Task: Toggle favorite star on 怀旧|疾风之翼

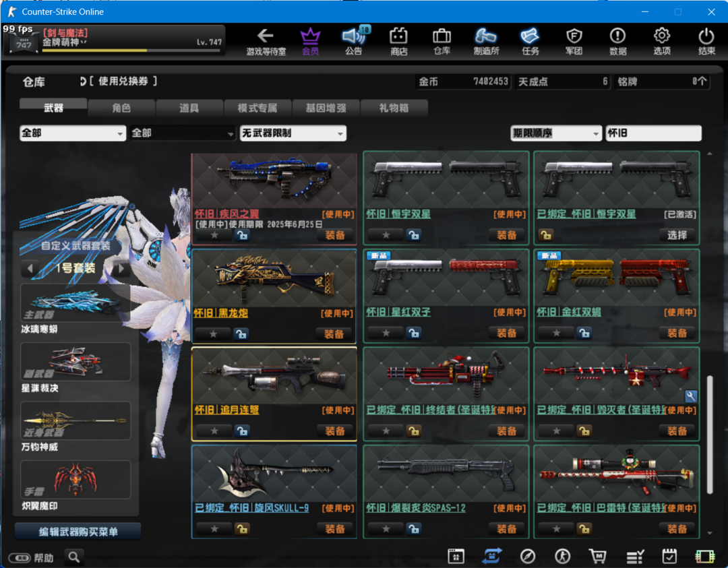Action: (x=214, y=235)
